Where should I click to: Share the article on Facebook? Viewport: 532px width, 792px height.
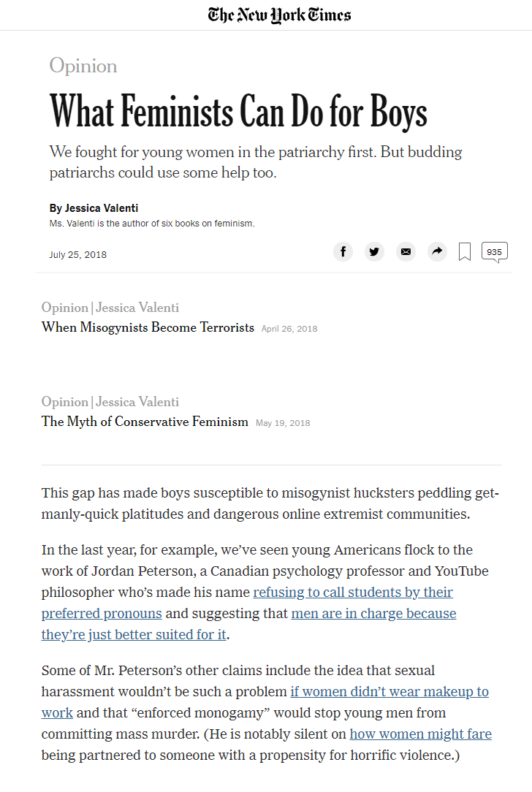coord(343,251)
